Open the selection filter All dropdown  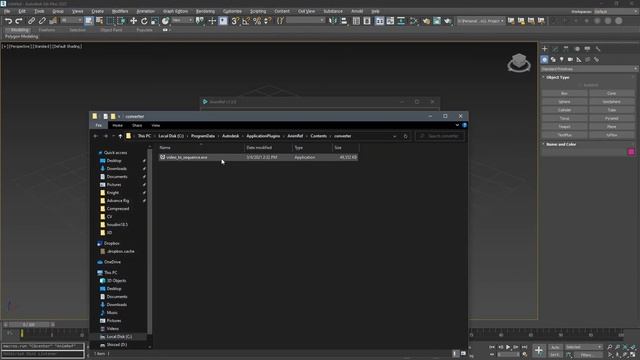coord(71,20)
